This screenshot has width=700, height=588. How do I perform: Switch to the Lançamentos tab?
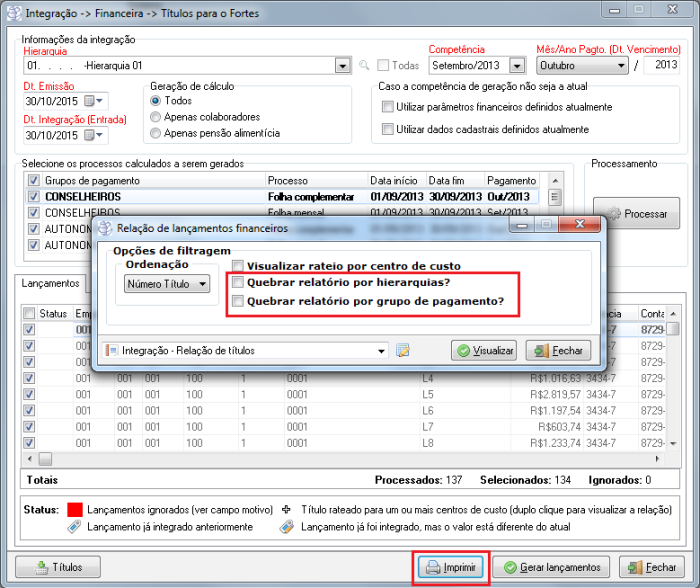[50, 284]
